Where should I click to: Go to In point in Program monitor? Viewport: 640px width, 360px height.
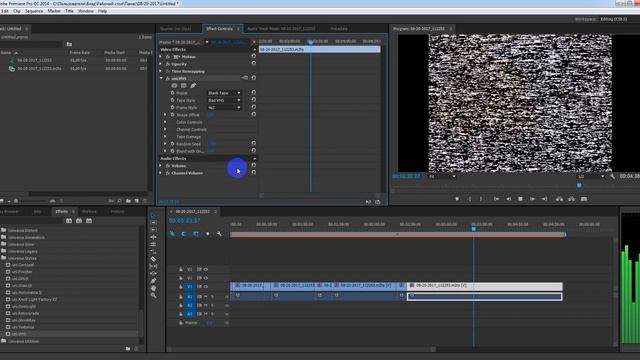click(496, 199)
